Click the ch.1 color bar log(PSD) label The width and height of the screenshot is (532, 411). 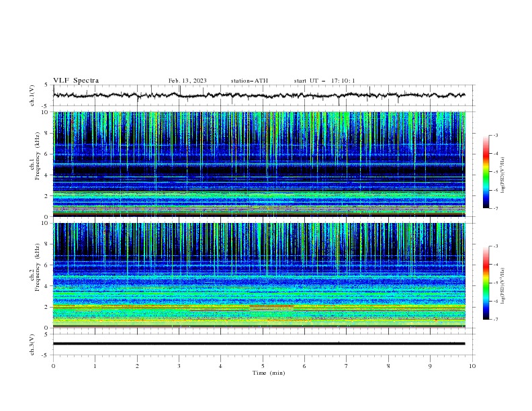(503, 175)
